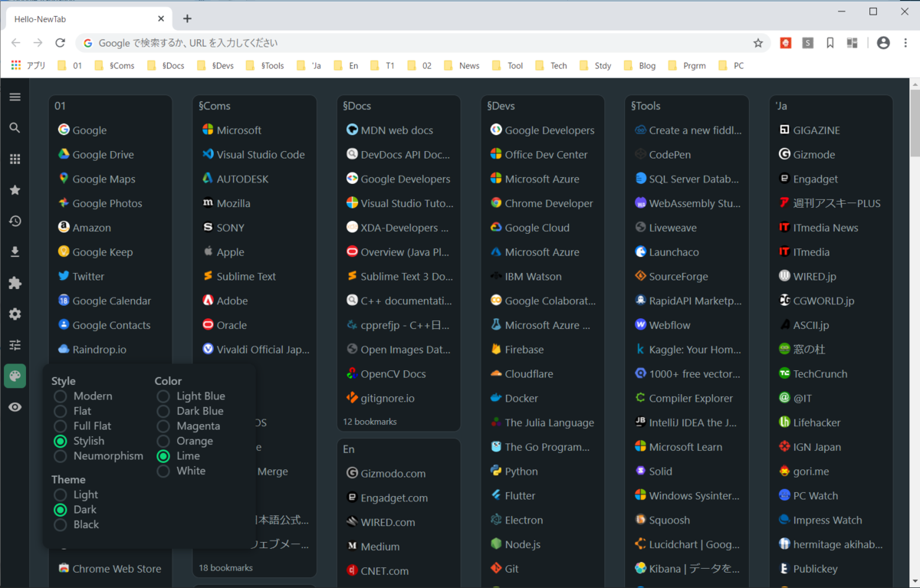Click the palette theme icon in sidebar

[15, 376]
